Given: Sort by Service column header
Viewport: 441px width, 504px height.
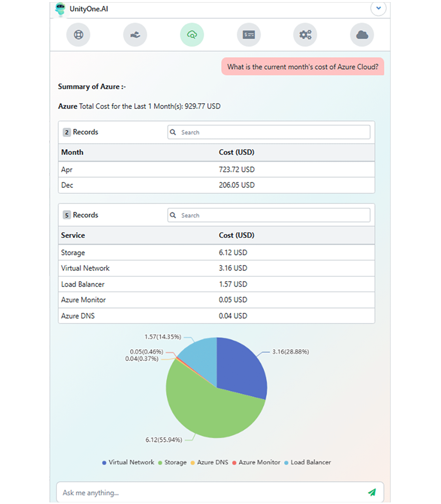Looking at the screenshot, I should (x=73, y=235).
